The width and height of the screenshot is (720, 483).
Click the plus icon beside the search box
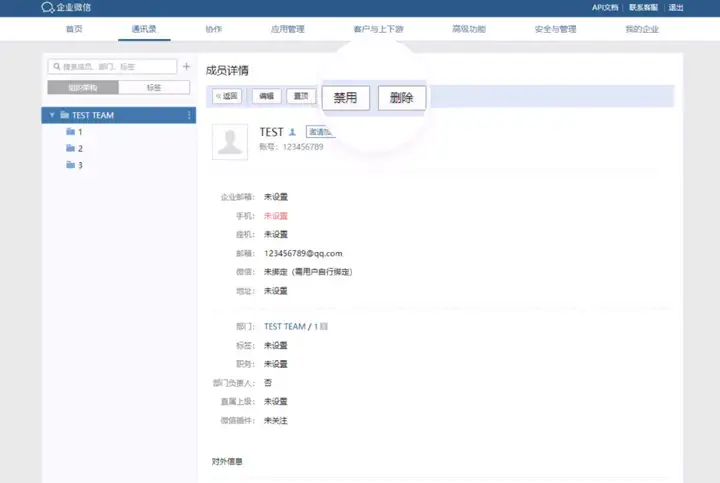(186, 67)
